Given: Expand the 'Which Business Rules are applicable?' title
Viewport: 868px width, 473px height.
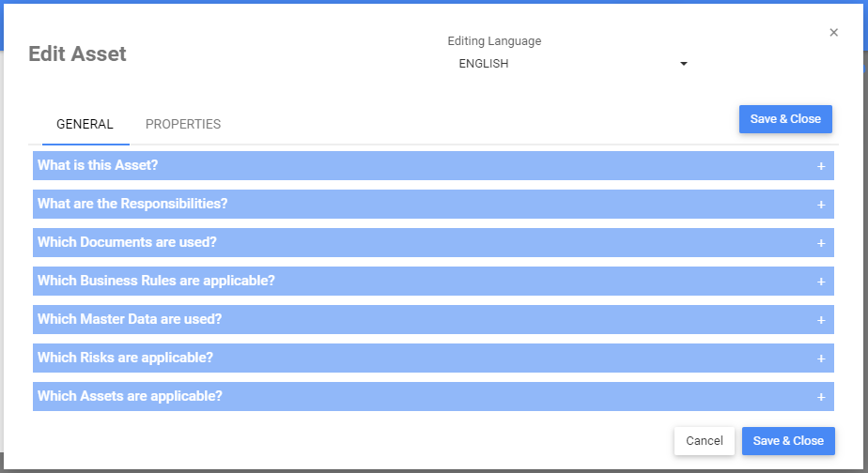Looking at the screenshot, I should (x=156, y=282).
